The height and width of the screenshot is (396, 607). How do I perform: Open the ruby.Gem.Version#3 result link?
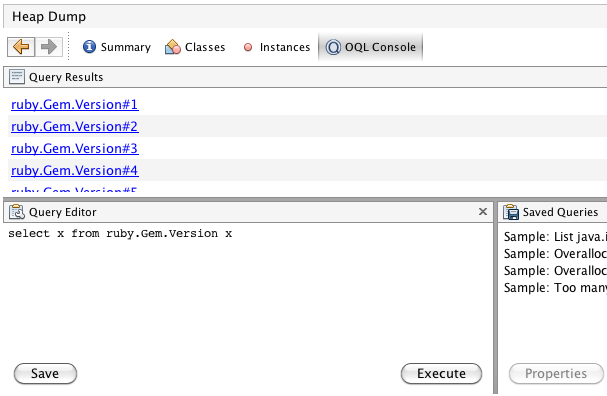75,149
